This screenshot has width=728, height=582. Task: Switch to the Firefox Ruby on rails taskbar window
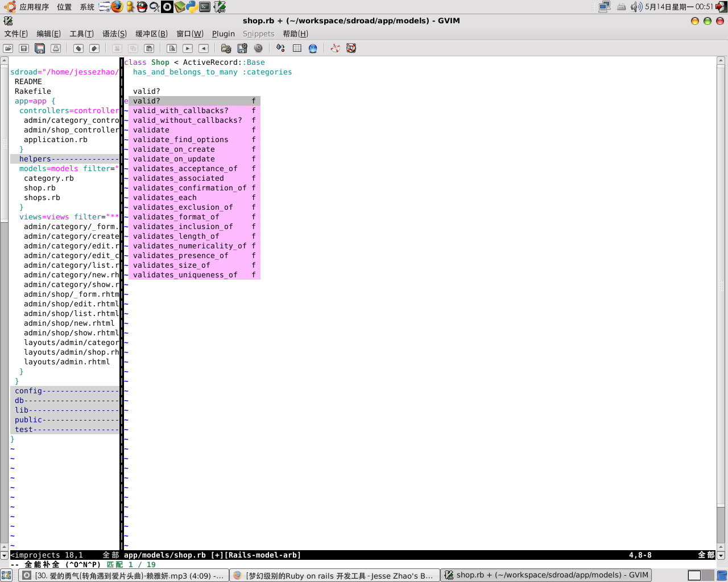[334, 575]
